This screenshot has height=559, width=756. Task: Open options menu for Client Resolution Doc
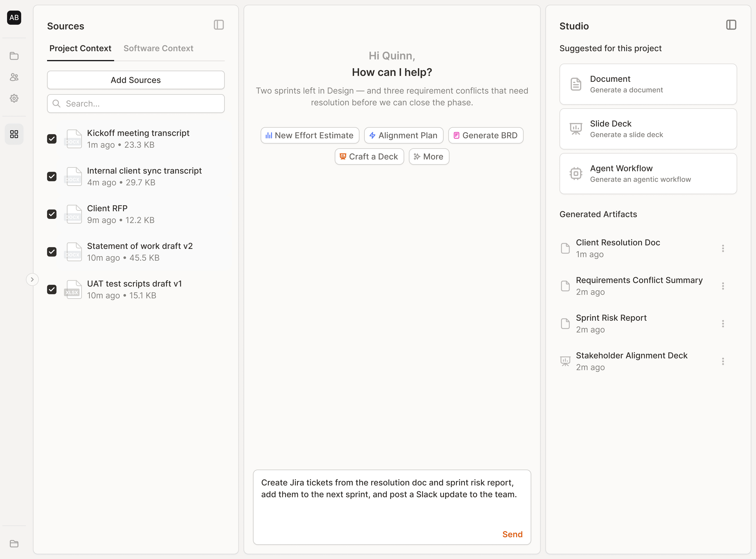click(722, 248)
